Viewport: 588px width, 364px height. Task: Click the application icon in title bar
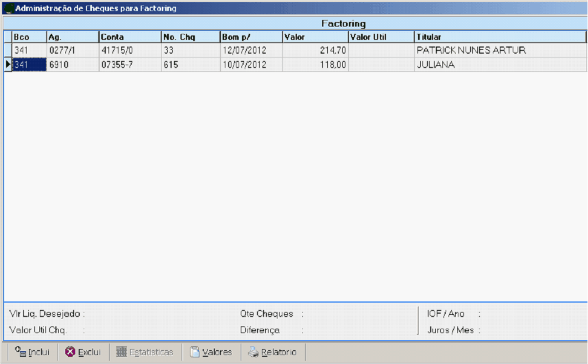click(8, 8)
